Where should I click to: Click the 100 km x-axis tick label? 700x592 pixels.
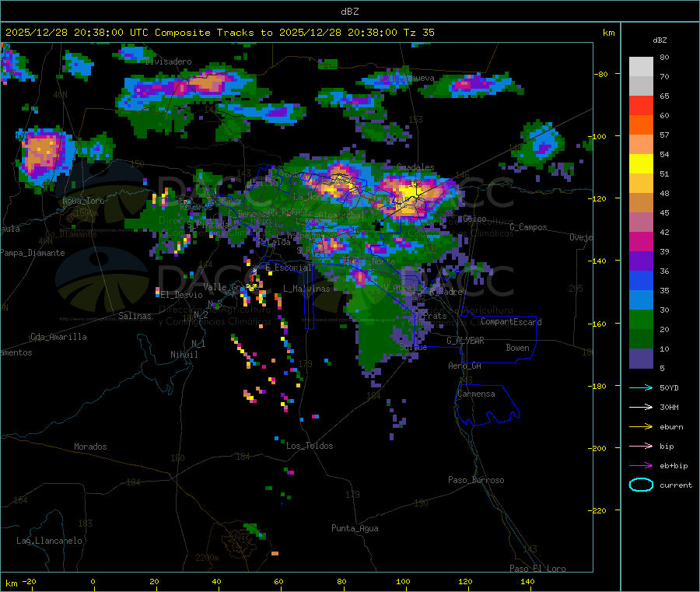pyautogui.click(x=403, y=581)
